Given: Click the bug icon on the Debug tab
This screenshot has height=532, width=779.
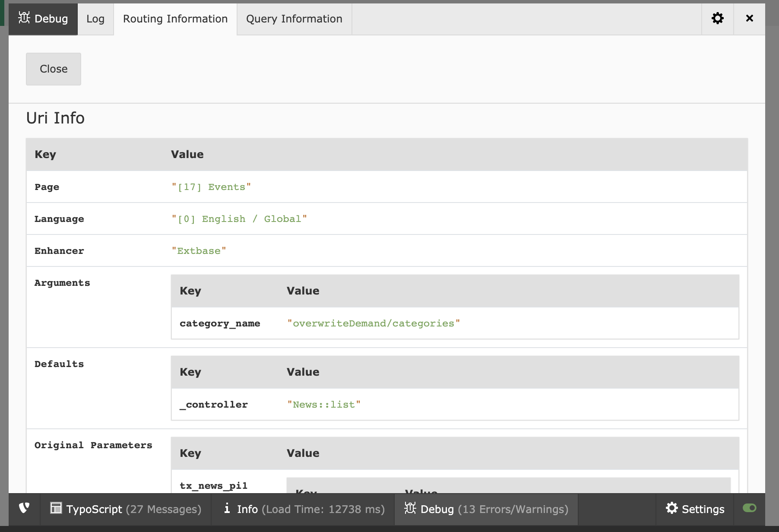Looking at the screenshot, I should point(24,18).
